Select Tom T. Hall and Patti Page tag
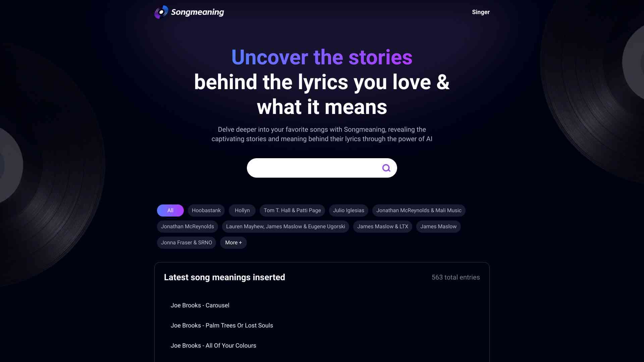Viewport: 644px width, 362px height. click(292, 210)
